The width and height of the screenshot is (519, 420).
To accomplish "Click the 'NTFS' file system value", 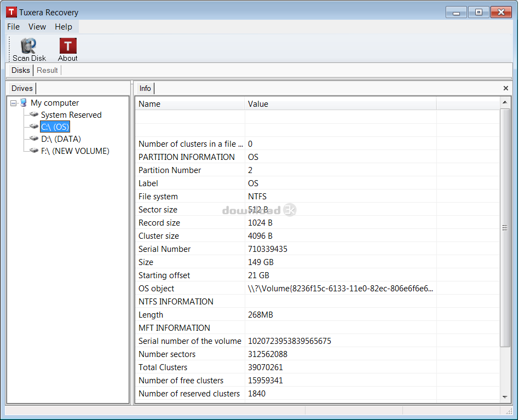I will click(257, 197).
